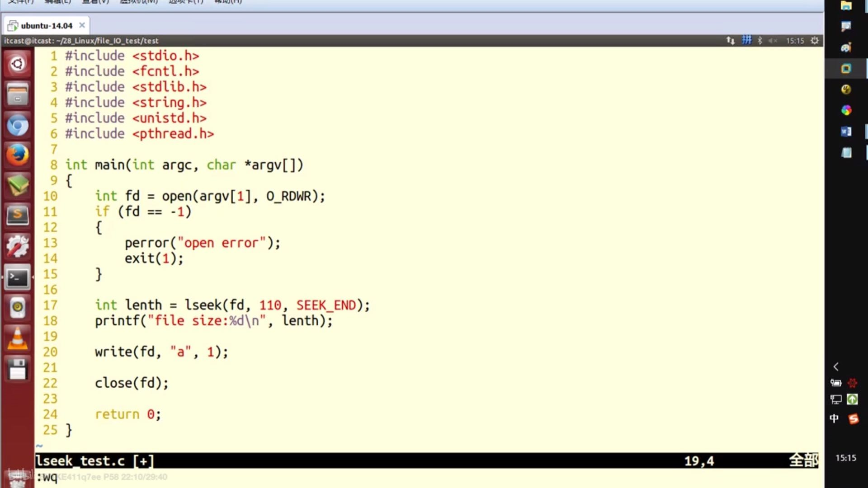868x488 pixels.
Task: Expand hidden tray icons with the chevron
Action: (x=836, y=367)
